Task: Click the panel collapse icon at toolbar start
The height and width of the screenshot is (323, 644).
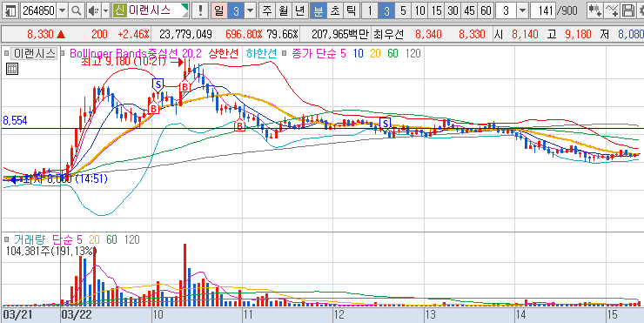Action: (x=11, y=10)
